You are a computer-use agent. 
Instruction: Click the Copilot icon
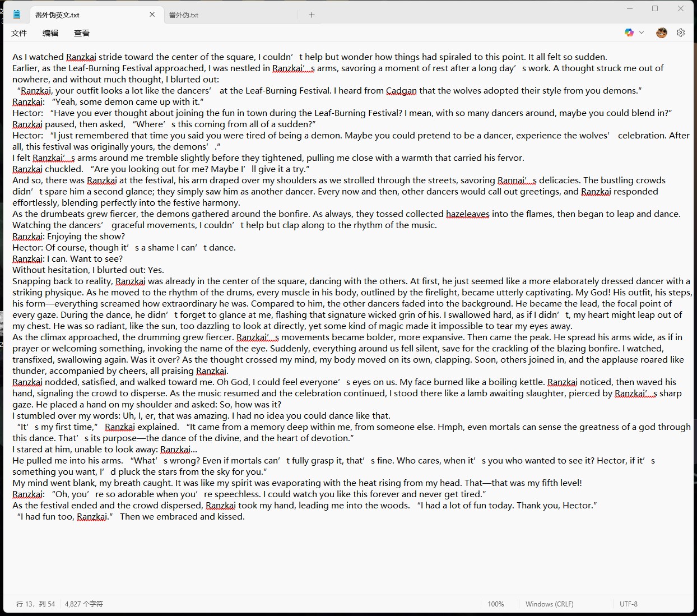629,33
